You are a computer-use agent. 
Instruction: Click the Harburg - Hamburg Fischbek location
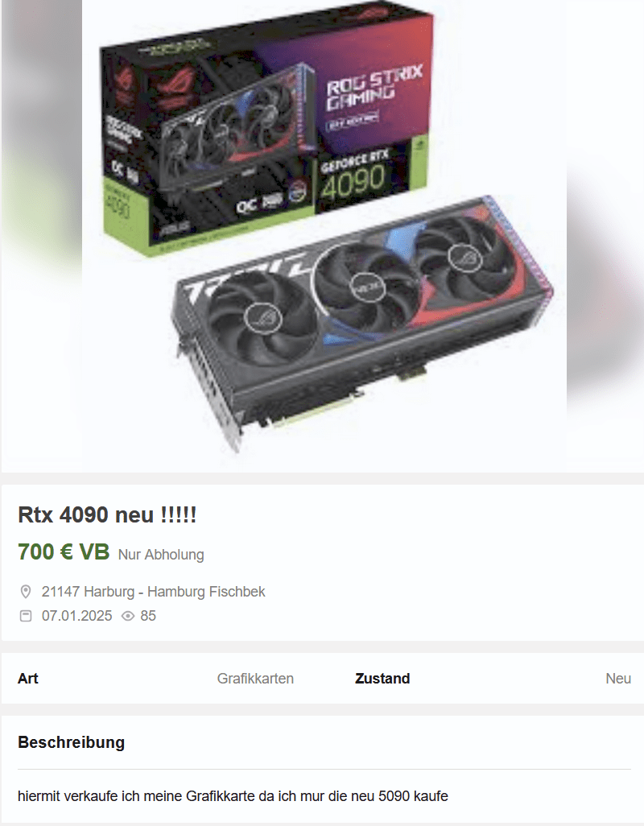point(153,592)
